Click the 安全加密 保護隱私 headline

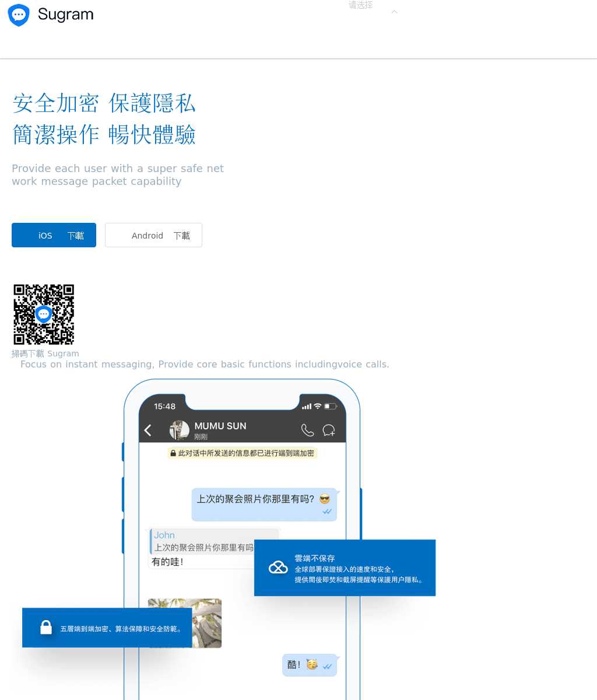coord(104,103)
